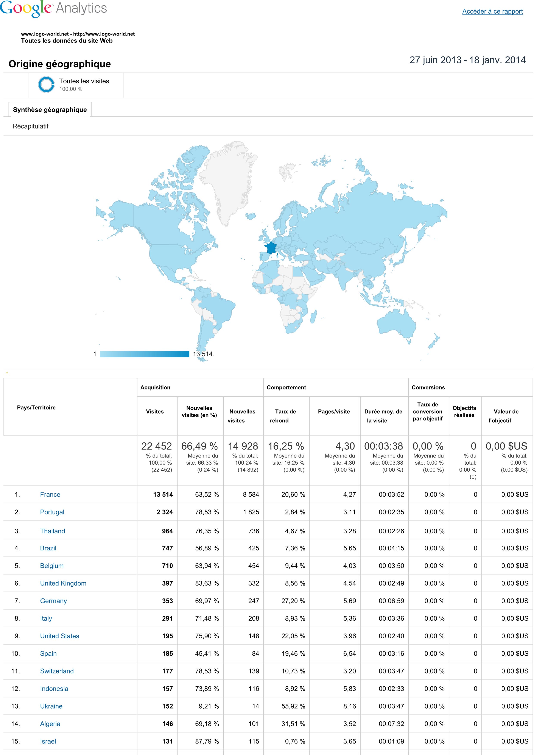Click the Origine géographique title
The width and height of the screenshot is (534, 756).
pos(59,64)
